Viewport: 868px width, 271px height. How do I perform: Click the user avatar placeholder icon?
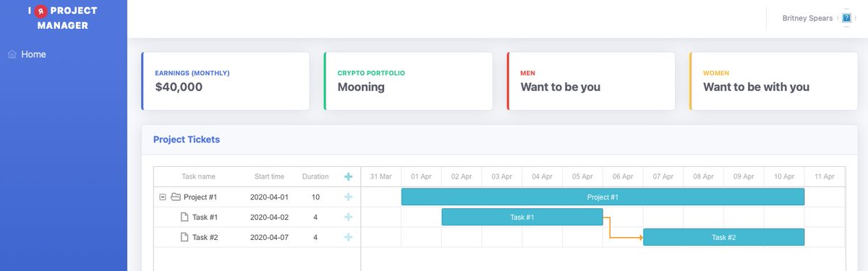846,18
